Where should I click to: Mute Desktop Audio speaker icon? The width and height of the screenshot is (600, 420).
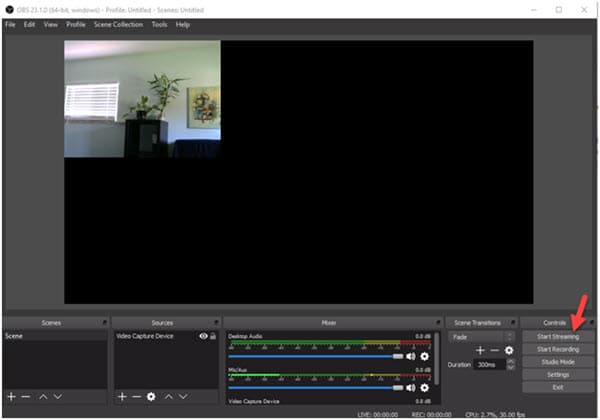click(411, 357)
